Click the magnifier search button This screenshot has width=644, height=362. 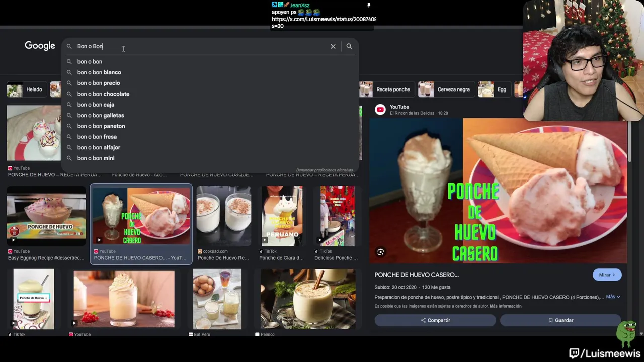pos(349,46)
